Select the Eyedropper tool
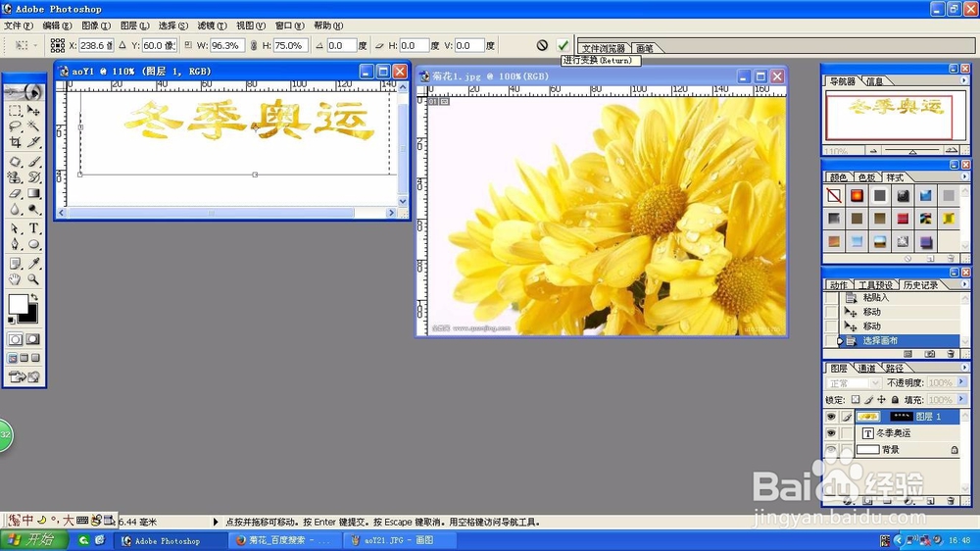980x551 pixels. point(33,264)
